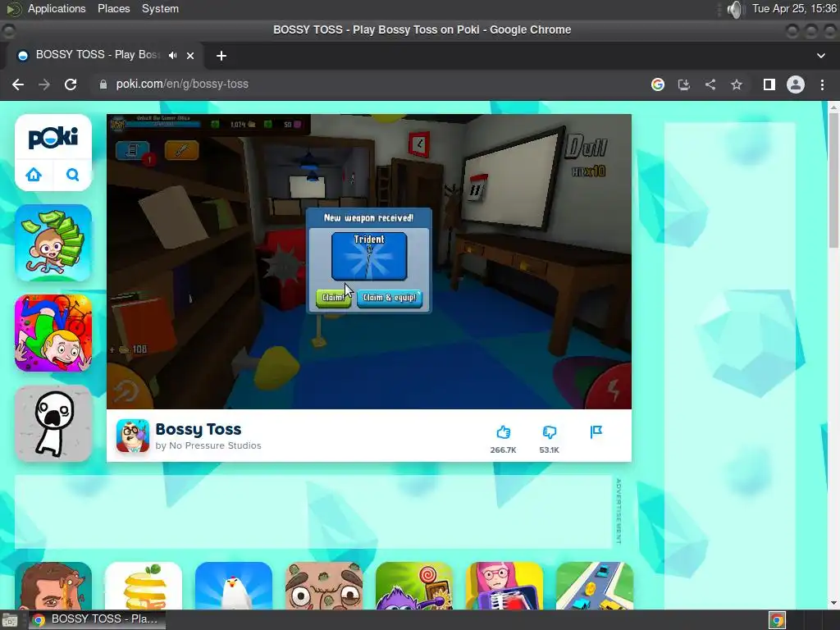
Task: Click the level progress bar
Action: click(163, 124)
